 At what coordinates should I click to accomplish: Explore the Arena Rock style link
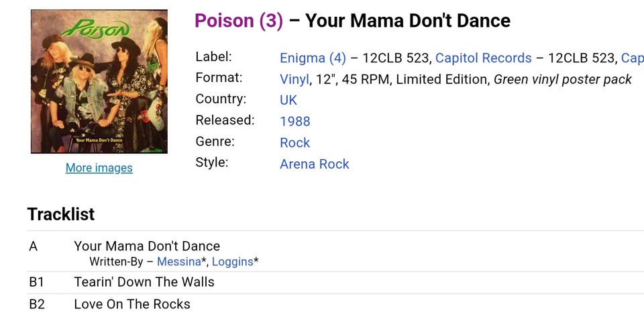(315, 164)
